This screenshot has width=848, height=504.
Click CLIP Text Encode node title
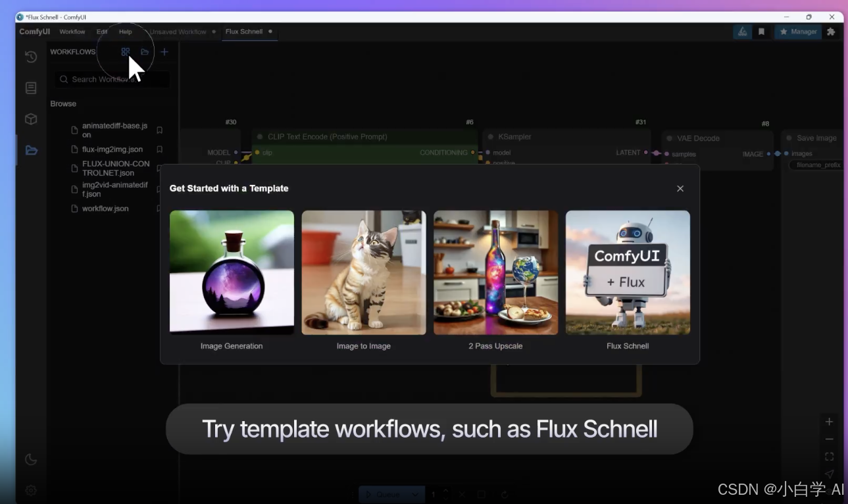pos(327,137)
